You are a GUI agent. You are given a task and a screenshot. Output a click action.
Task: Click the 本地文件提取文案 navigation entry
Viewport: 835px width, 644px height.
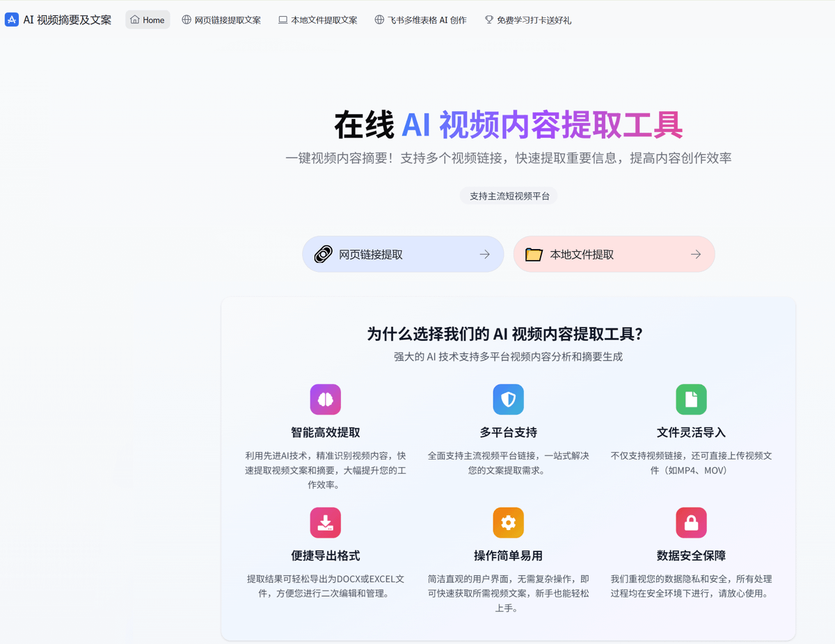pos(318,19)
